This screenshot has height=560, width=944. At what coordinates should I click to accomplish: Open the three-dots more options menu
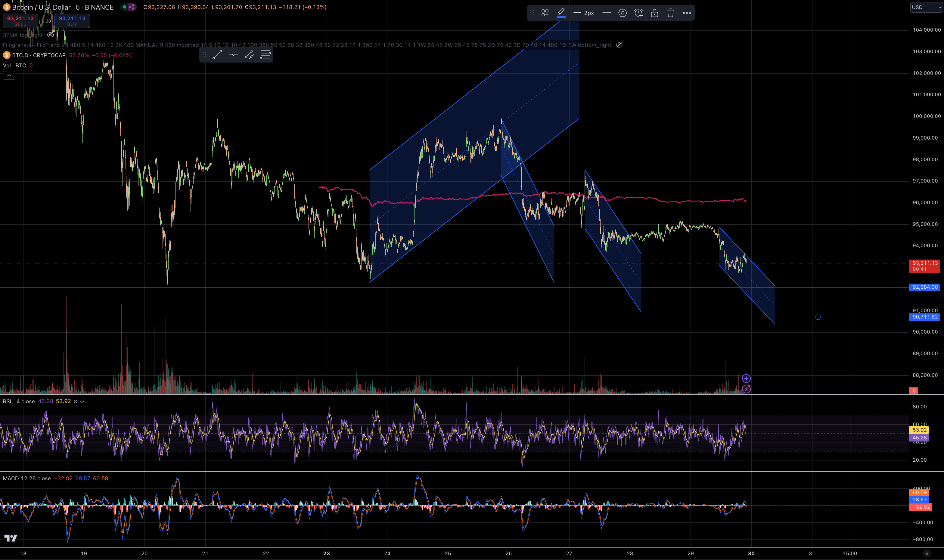coord(687,13)
